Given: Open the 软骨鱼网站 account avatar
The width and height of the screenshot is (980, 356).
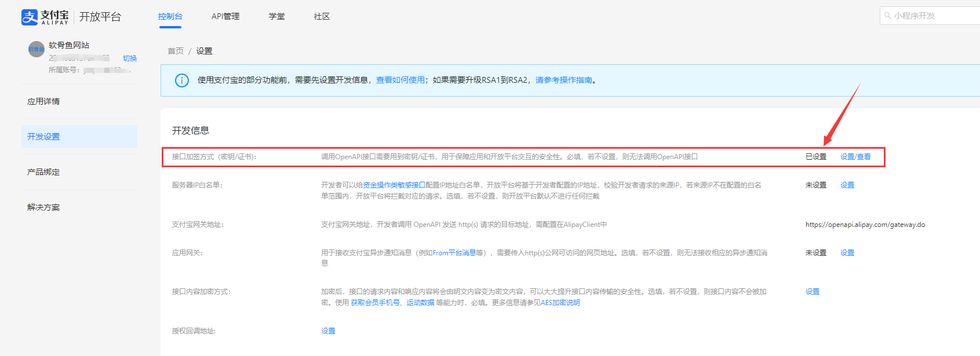Looking at the screenshot, I should (36, 49).
